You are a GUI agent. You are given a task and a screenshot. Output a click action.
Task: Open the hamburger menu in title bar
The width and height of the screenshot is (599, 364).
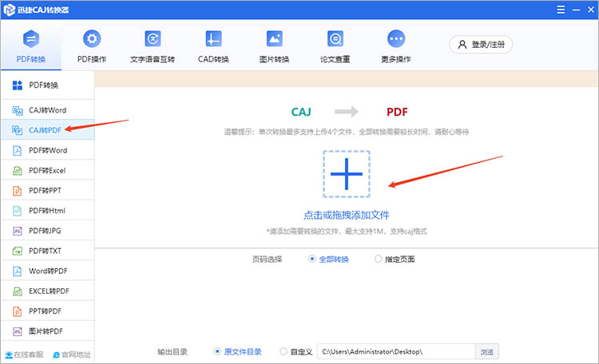click(x=561, y=10)
